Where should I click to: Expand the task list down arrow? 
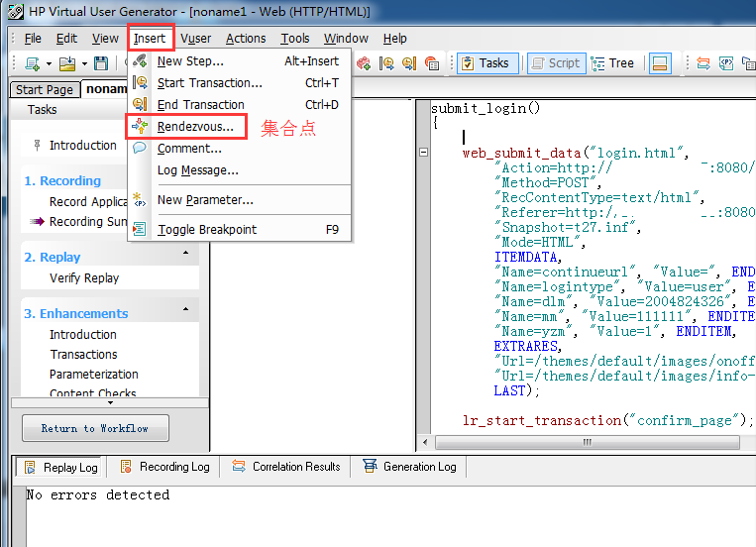pyautogui.click(x=110, y=402)
